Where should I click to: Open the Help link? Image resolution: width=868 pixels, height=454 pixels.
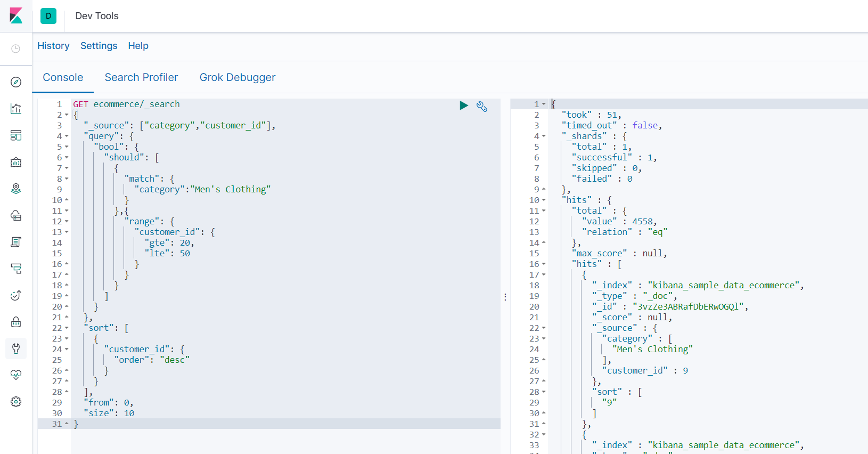point(138,46)
